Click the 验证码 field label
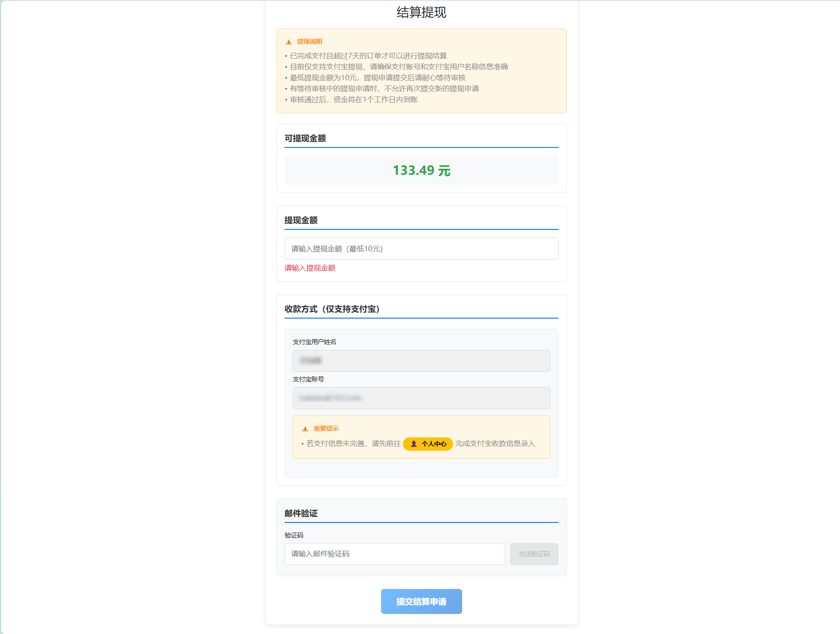 294,535
